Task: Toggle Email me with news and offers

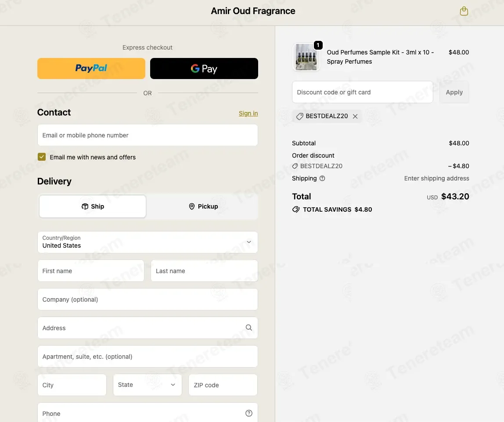Action: (x=41, y=157)
